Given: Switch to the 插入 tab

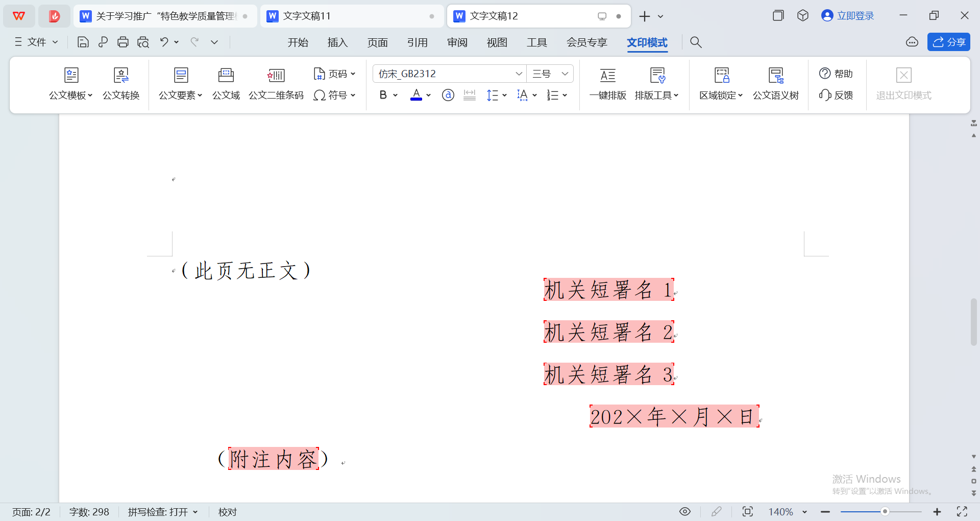Looking at the screenshot, I should (x=338, y=42).
